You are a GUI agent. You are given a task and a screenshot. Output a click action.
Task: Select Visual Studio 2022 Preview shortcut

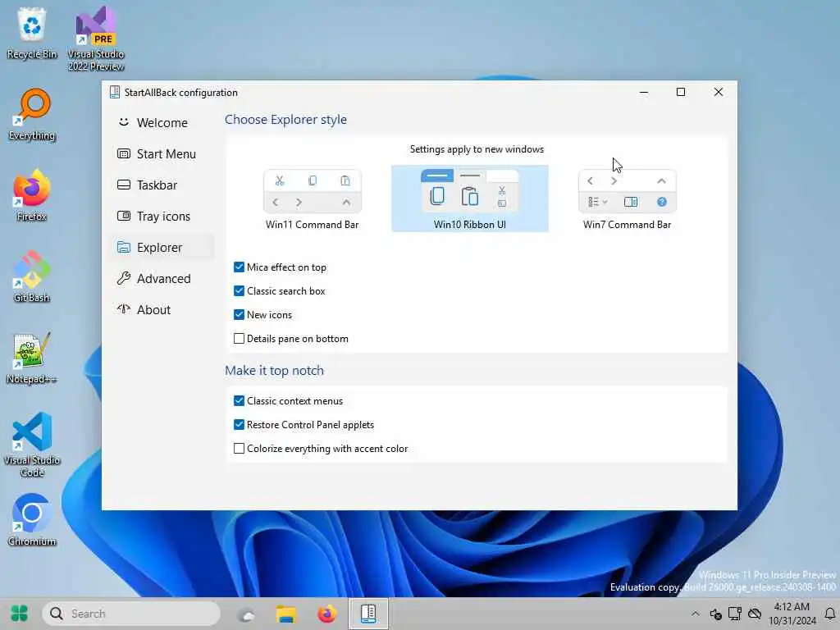(x=96, y=39)
